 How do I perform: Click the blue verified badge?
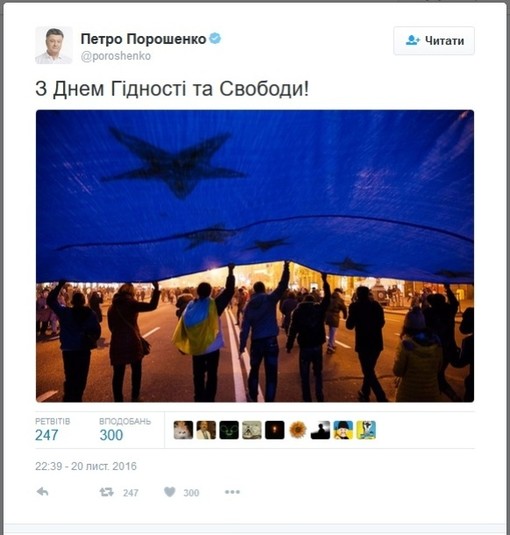point(215,38)
